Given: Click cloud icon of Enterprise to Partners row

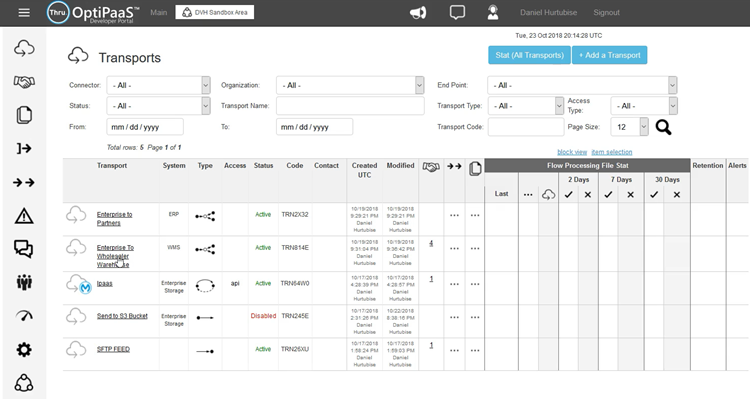Looking at the screenshot, I should pos(76,215).
